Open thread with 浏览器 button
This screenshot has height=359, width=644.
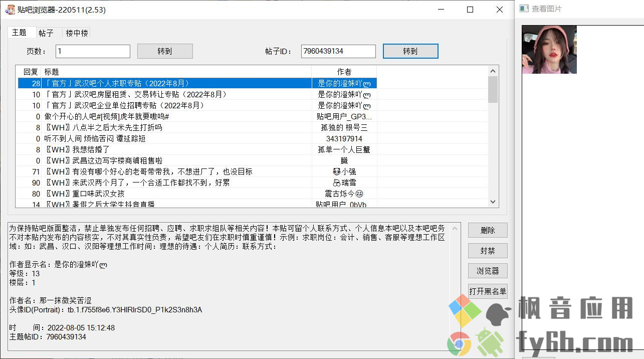[x=488, y=271]
